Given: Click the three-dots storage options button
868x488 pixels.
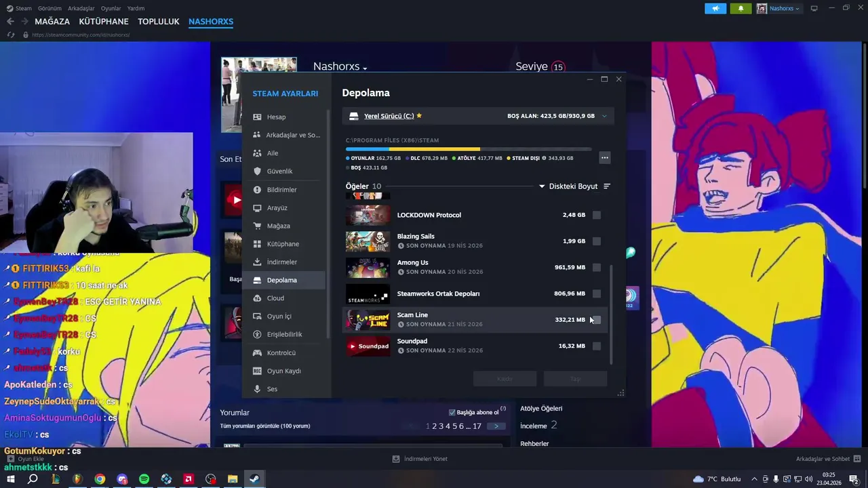Looking at the screenshot, I should click(604, 158).
